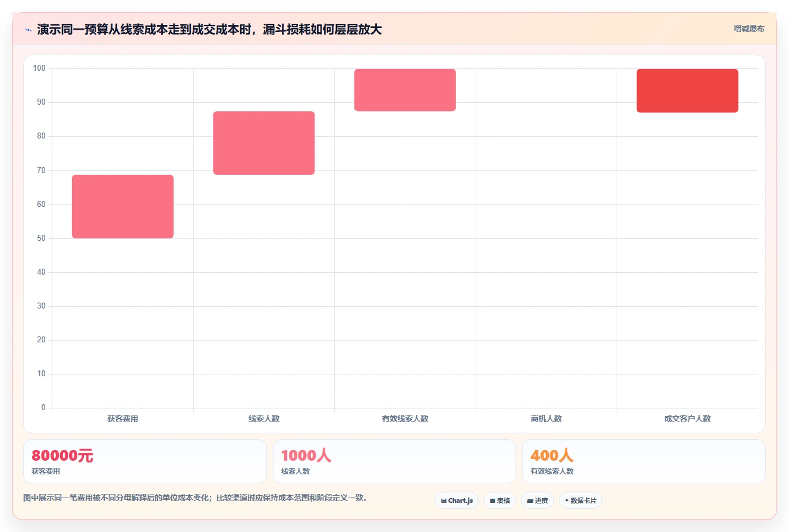Click the footnote starting with 图中展示
Viewport: 789px width, 532px height.
click(x=195, y=498)
